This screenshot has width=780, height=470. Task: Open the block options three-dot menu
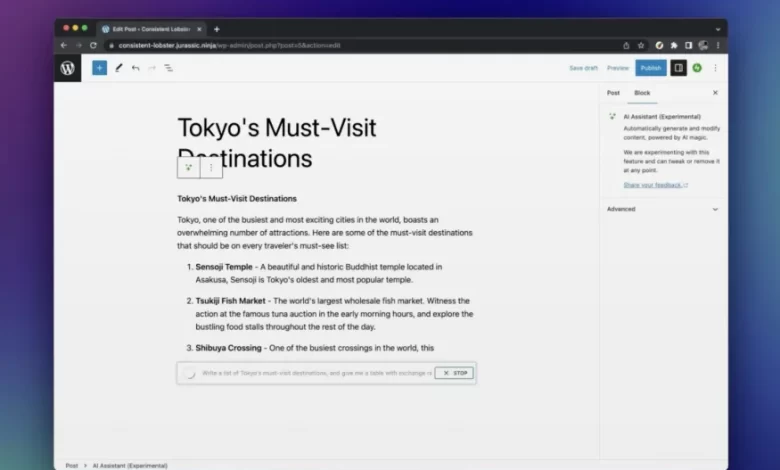click(211, 168)
